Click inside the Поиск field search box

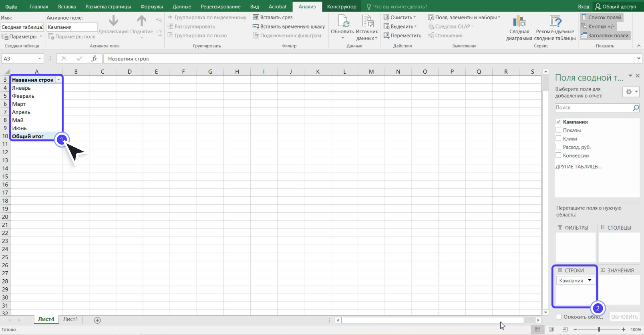[x=593, y=108]
